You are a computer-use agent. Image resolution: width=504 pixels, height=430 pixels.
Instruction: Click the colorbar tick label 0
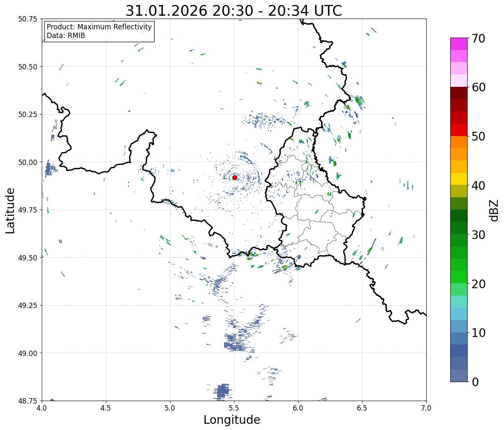click(x=475, y=382)
